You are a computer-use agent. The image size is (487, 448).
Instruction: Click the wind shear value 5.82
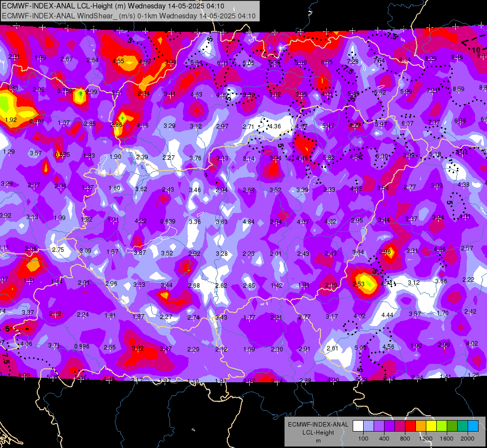329,158
